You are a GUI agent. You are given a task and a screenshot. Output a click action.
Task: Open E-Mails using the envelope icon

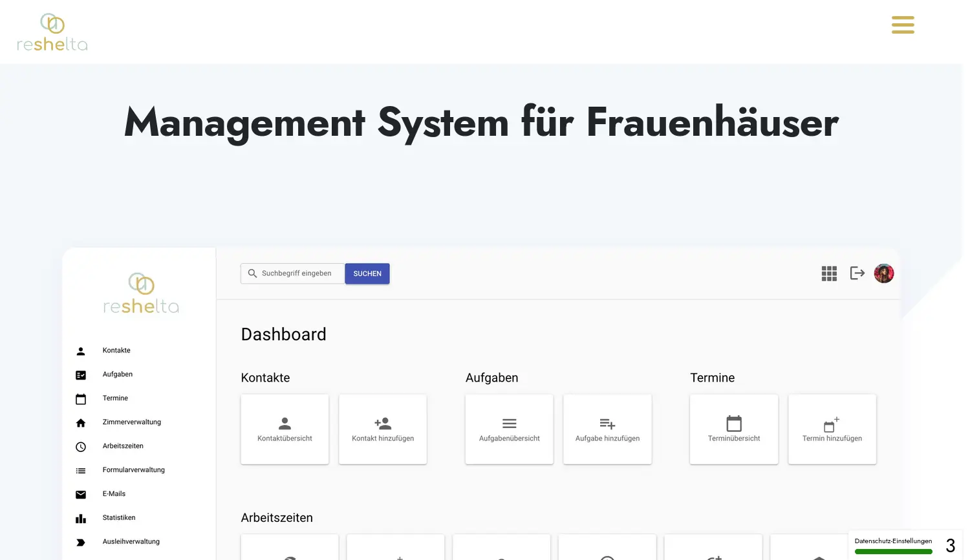click(x=81, y=494)
